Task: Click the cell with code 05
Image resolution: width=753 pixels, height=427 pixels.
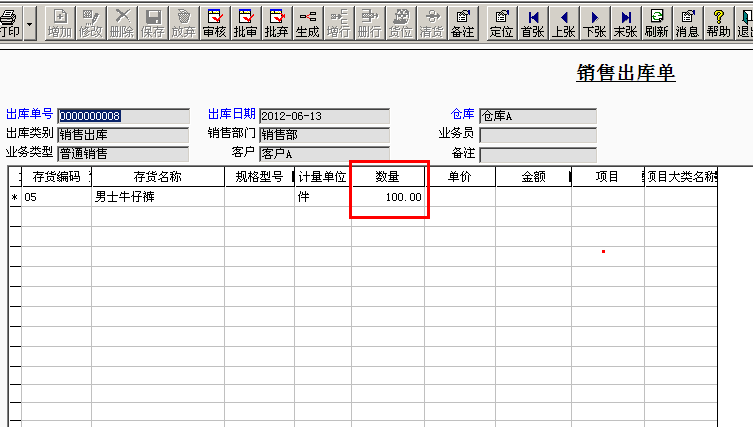Action: click(x=57, y=197)
